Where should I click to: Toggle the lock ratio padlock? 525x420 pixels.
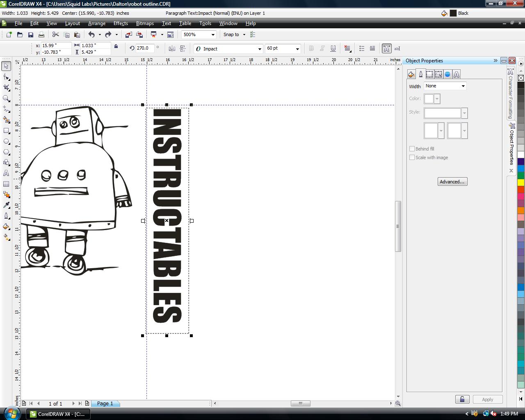point(116,46)
